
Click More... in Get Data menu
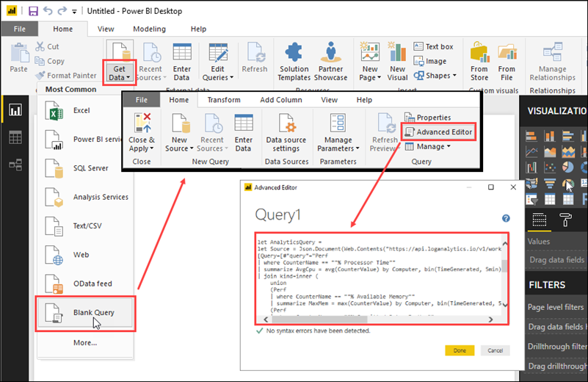[85, 342]
